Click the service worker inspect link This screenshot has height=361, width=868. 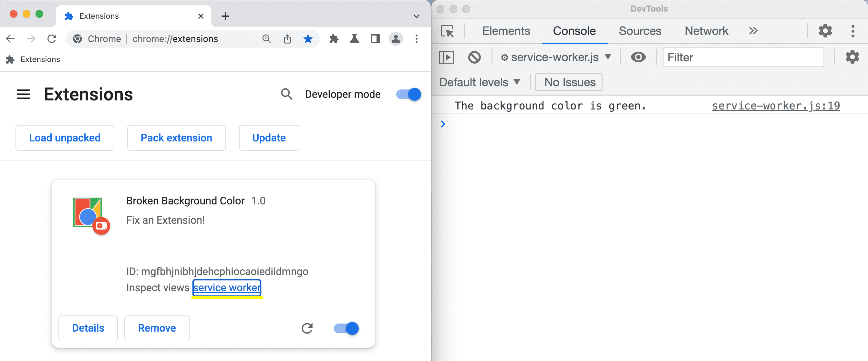tap(228, 287)
